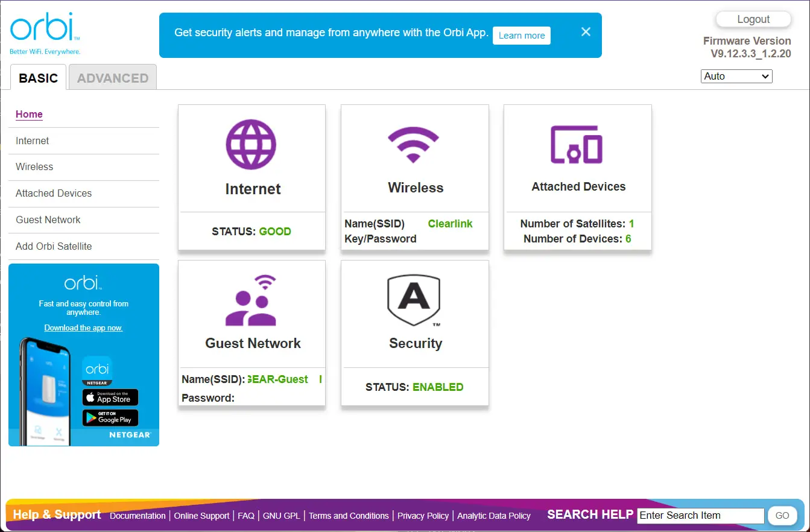Viewport: 810px width, 532px height.
Task: Click the Download the app now link
Action: [x=83, y=328]
